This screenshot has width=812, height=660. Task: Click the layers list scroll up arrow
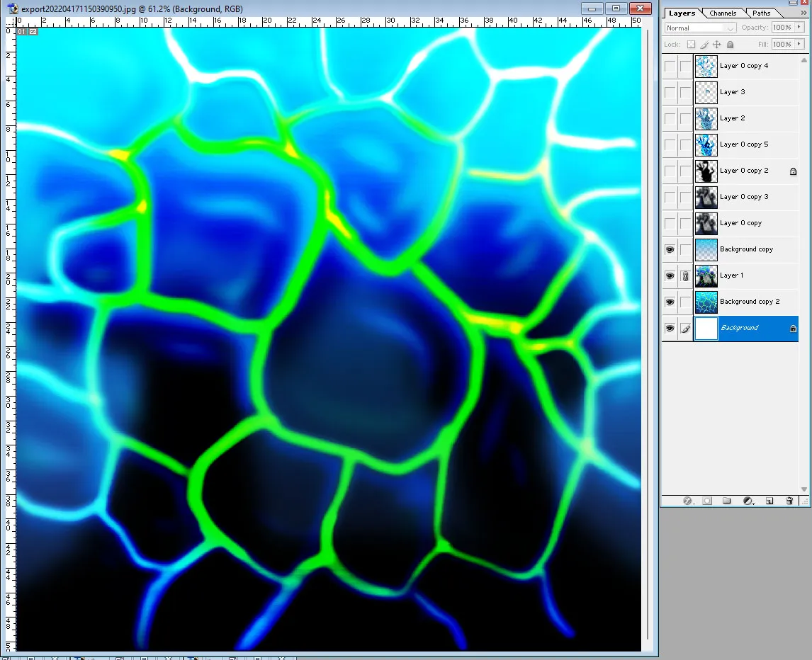(803, 60)
